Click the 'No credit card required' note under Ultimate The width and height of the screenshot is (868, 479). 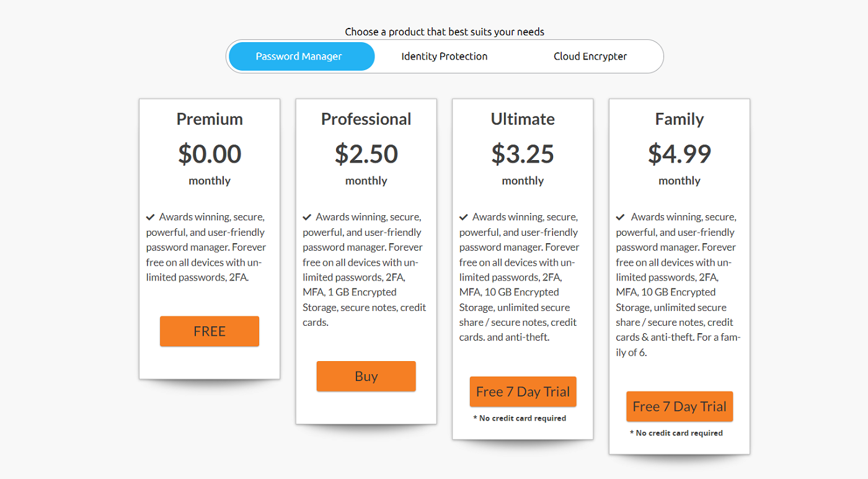[520, 418]
